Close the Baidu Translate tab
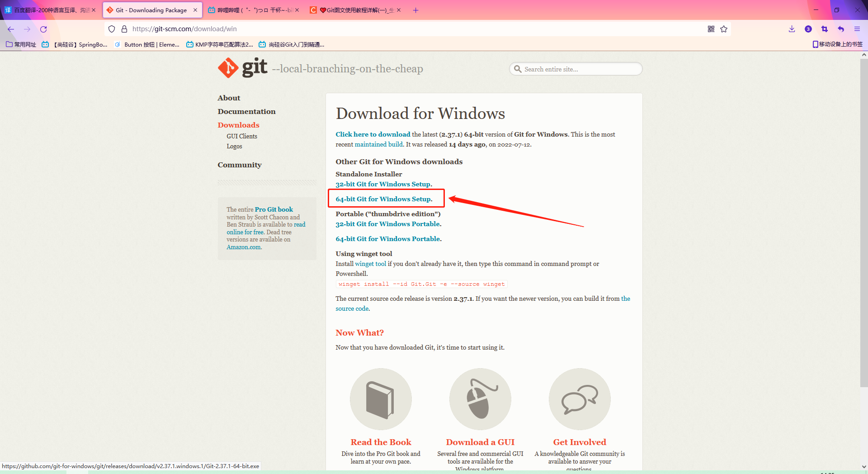Viewport: 868px width, 474px height. click(94, 10)
